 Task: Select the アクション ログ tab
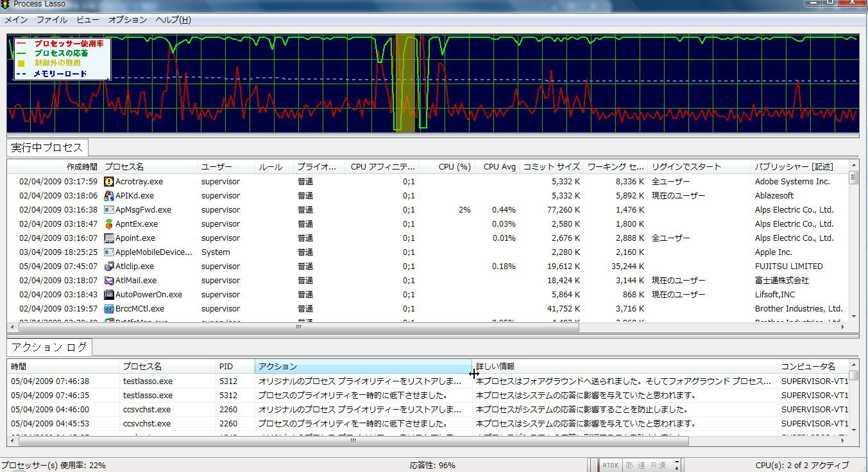[x=49, y=347]
